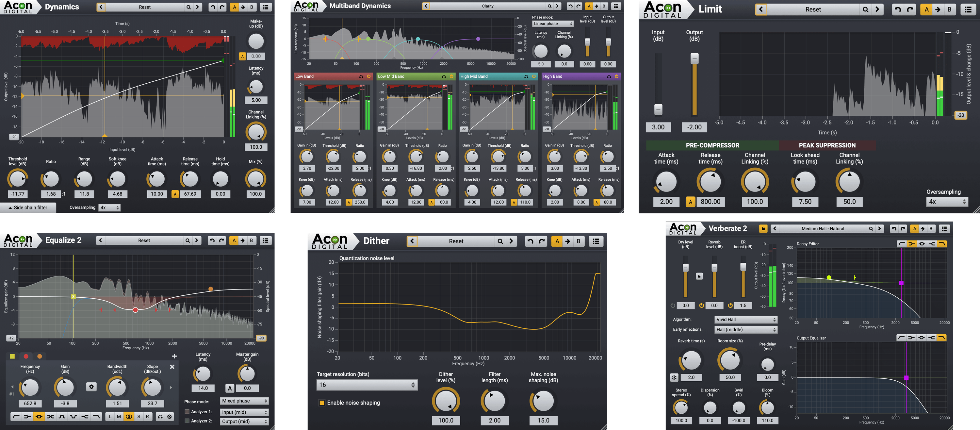Toggle the Dry level power button

[x=673, y=305]
